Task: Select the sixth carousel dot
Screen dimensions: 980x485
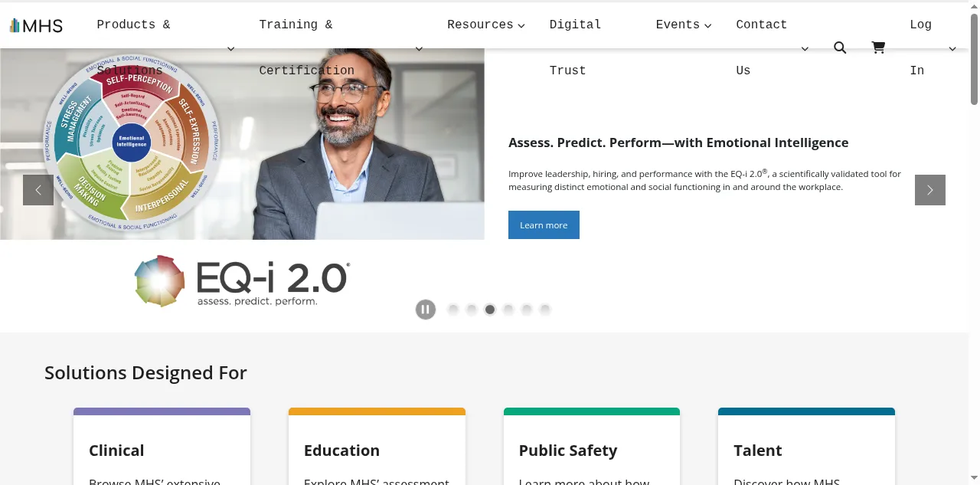Action: (545, 310)
